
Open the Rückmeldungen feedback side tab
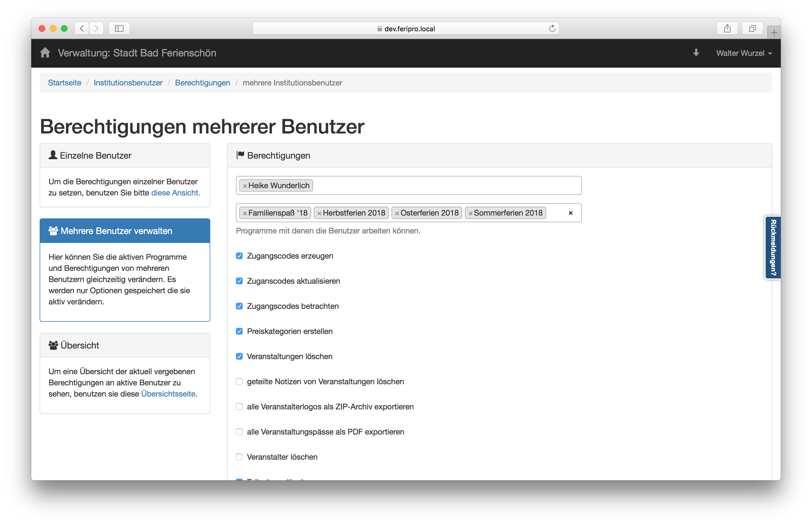click(x=773, y=247)
